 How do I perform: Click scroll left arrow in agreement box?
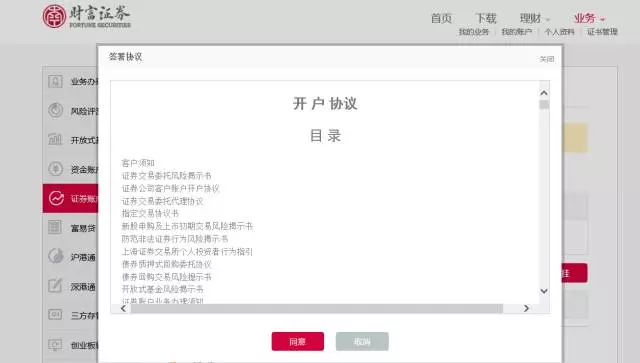[123, 308]
